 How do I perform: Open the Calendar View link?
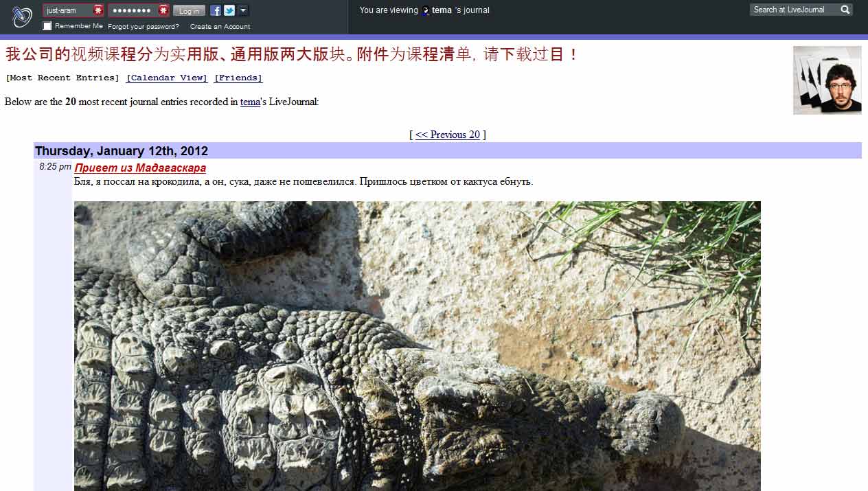[x=167, y=78]
